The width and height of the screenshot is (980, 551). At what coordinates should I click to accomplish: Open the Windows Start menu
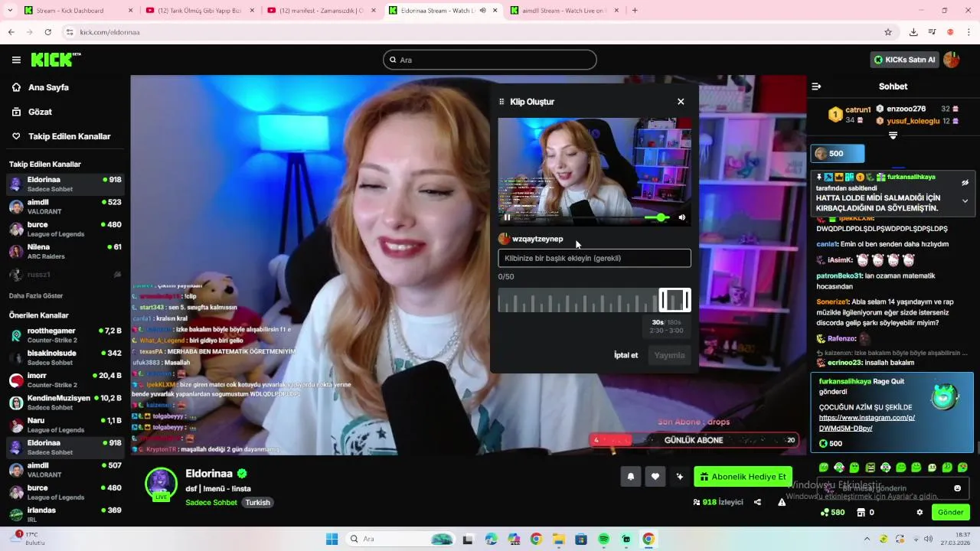[x=332, y=539]
